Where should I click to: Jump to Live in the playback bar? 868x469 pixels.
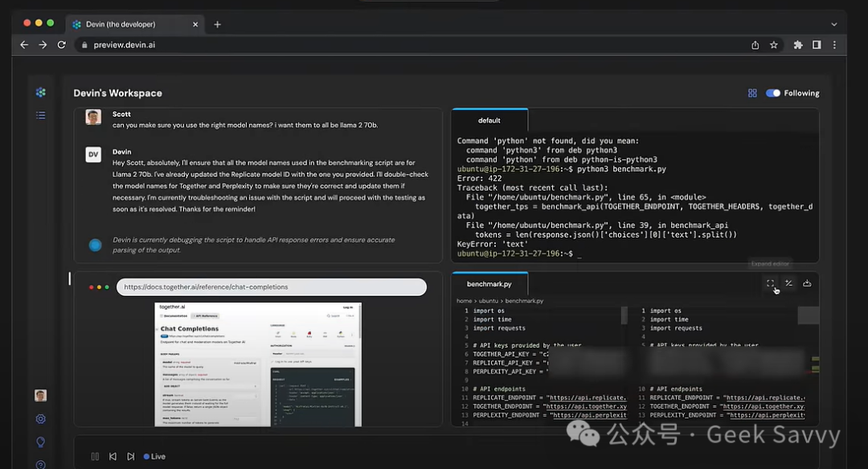click(154, 456)
